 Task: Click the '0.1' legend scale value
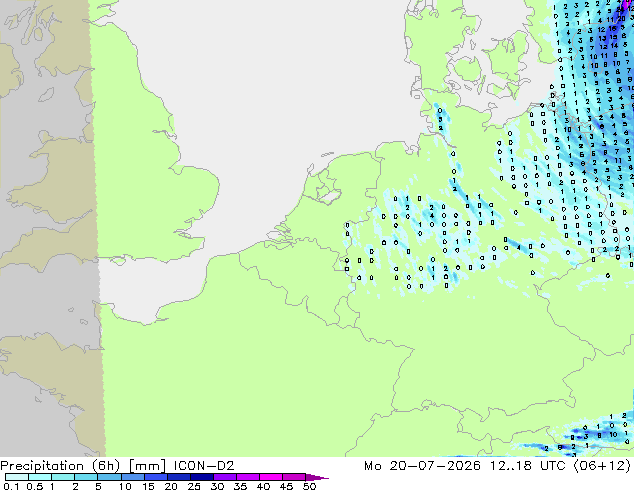tap(11, 486)
